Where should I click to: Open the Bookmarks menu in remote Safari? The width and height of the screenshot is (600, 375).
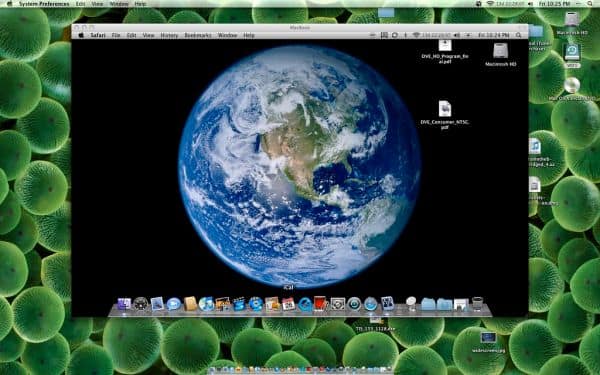pos(198,35)
